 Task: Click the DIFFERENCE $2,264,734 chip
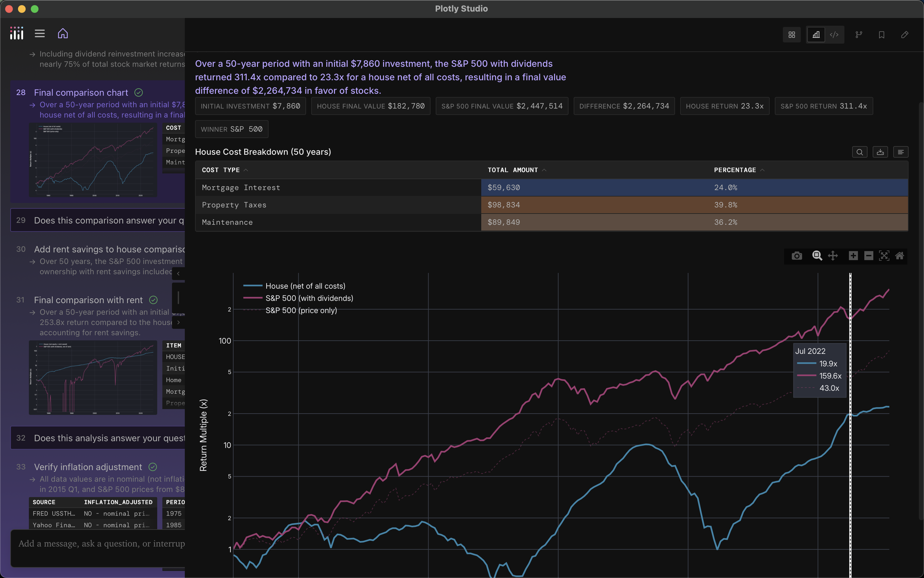pos(624,106)
